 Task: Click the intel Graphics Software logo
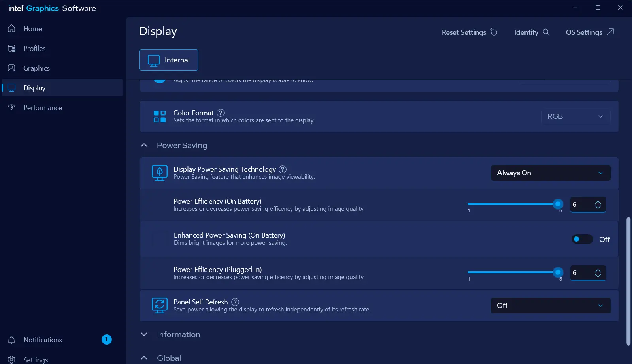point(52,8)
